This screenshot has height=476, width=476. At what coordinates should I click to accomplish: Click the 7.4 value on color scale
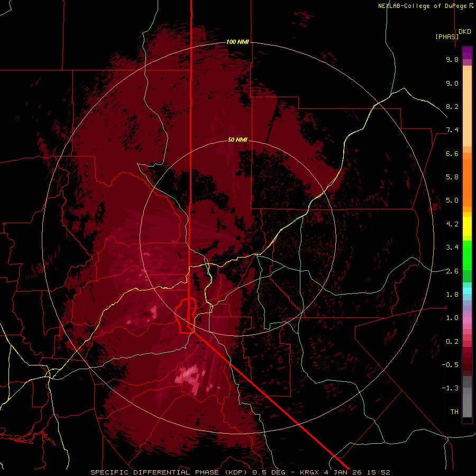(x=452, y=130)
